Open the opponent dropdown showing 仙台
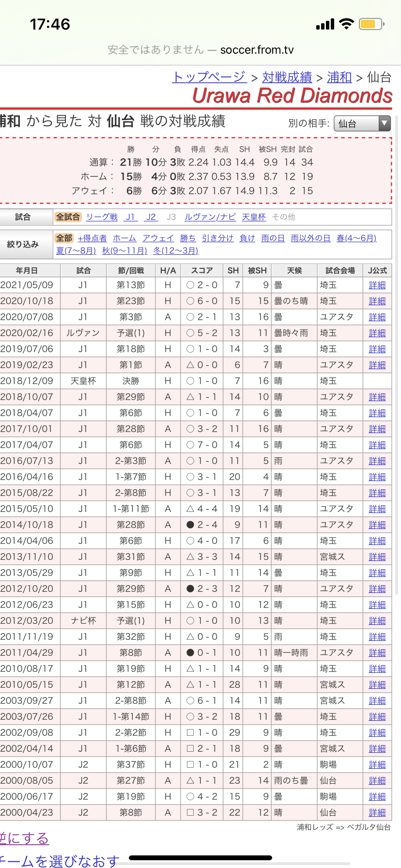Screen dimensions: 401x868 coord(362,124)
